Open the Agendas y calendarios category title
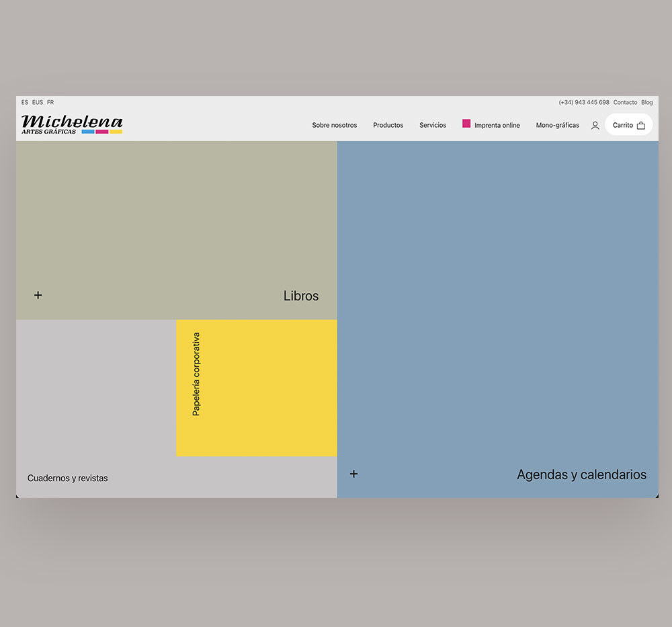Image resolution: width=672 pixels, height=627 pixels. coord(581,474)
